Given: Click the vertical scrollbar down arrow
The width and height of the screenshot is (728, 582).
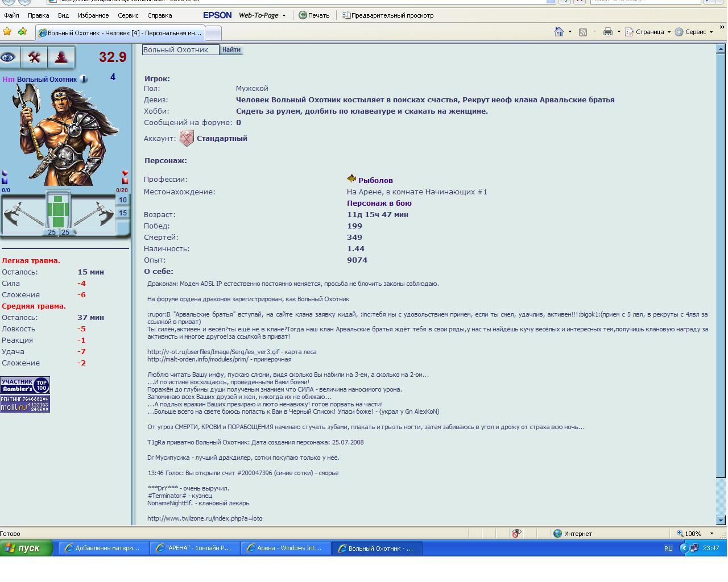Looking at the screenshot, I should coord(721,520).
